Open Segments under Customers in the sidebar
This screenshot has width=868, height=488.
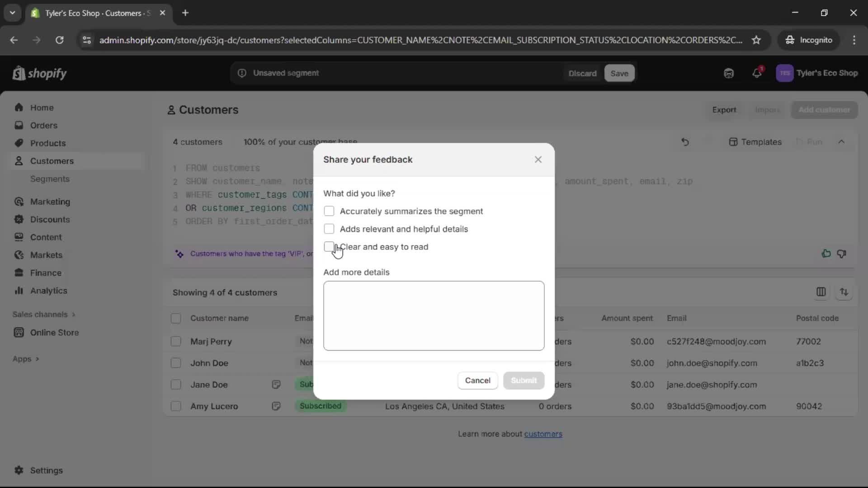(50, 179)
